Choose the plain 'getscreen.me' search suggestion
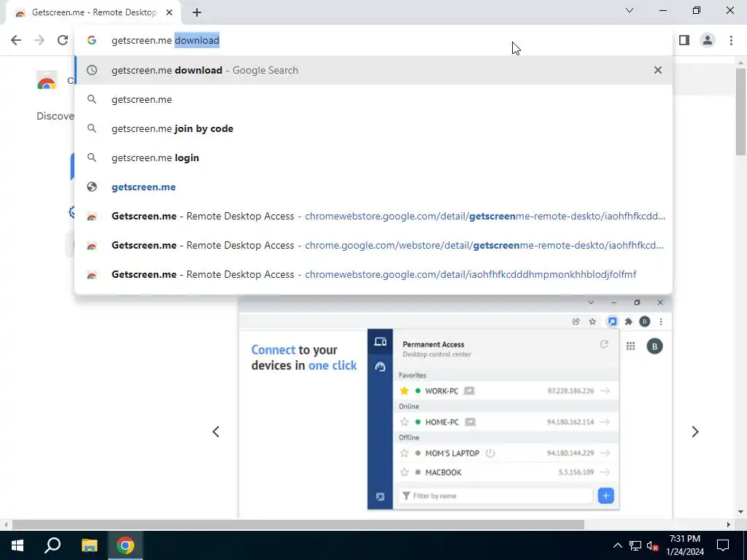 pos(373,99)
